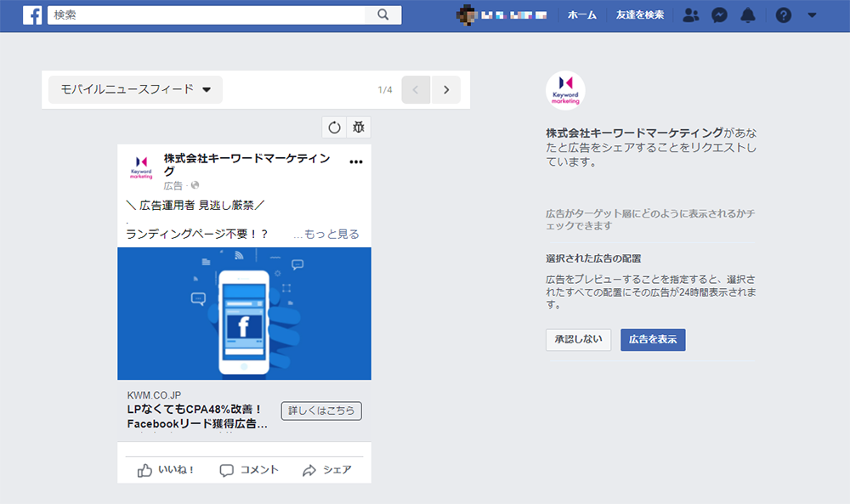The height and width of the screenshot is (504, 850).
Task: Open the 株式会社キーワードマーケティング page name in ad
Action: coord(246,164)
